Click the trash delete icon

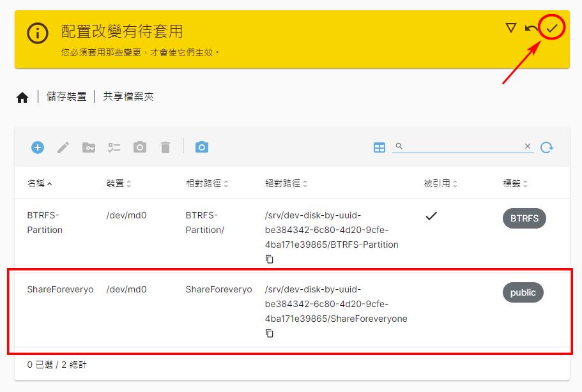[x=165, y=147]
